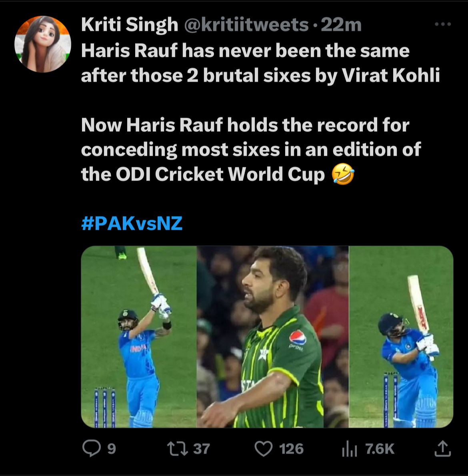Screen dimensions: 468x476
Task: Open the right Kohli shot photo
Action: (x=401, y=337)
